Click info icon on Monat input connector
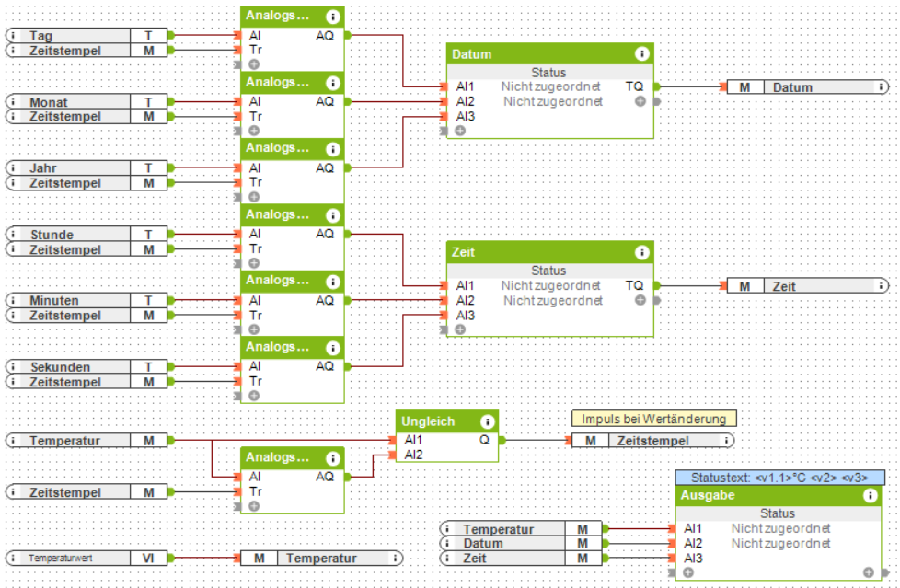Viewport: 900px width, 588px height. 13,101
